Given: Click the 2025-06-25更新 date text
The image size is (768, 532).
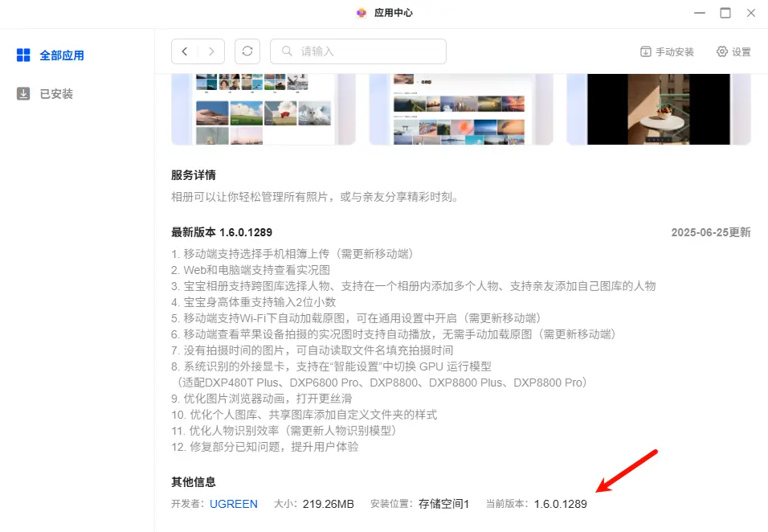Looking at the screenshot, I should (711, 232).
